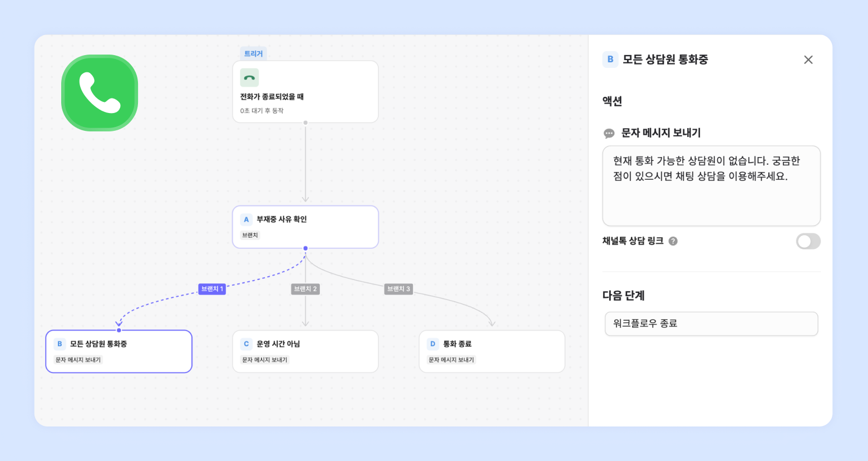Click the 트리거 label tag
Screen dimensions: 868x461
[x=253, y=53]
